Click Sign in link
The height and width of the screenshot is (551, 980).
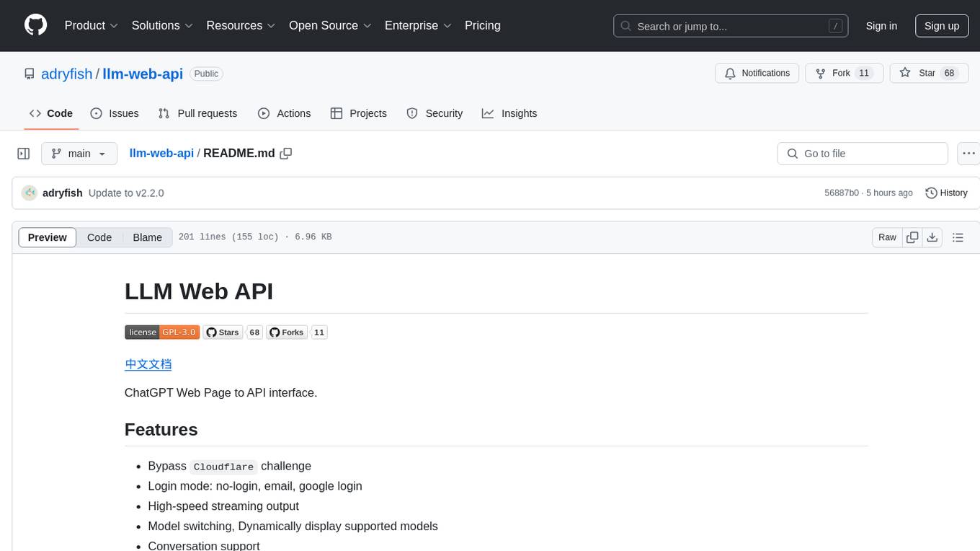click(x=881, y=26)
